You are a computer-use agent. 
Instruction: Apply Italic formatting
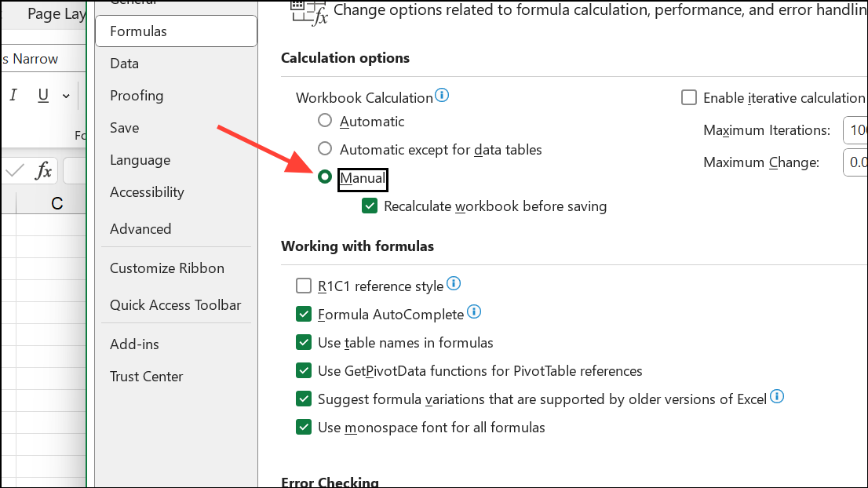coord(13,93)
